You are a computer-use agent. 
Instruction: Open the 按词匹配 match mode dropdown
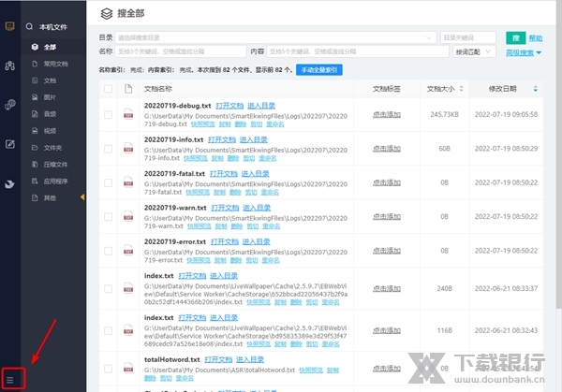click(474, 51)
